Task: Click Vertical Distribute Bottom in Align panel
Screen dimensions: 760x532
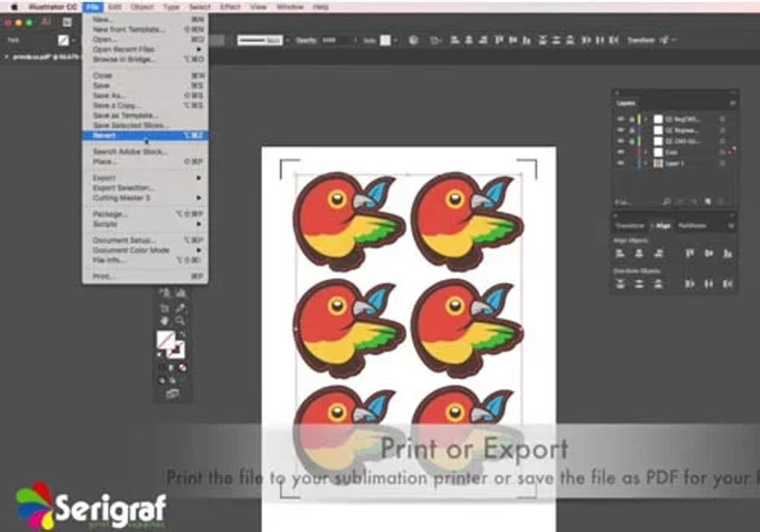Action: [658, 284]
